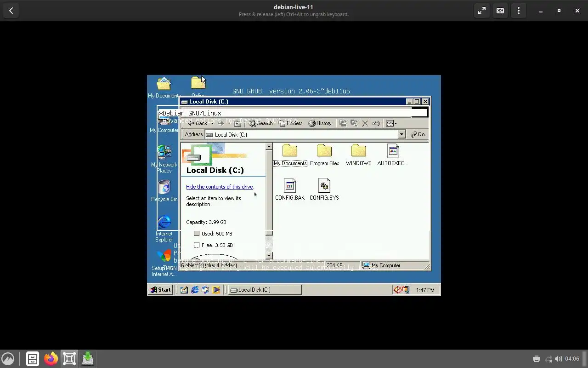Click the green download installer panel icon
Image resolution: width=588 pixels, height=368 pixels.
(88, 359)
